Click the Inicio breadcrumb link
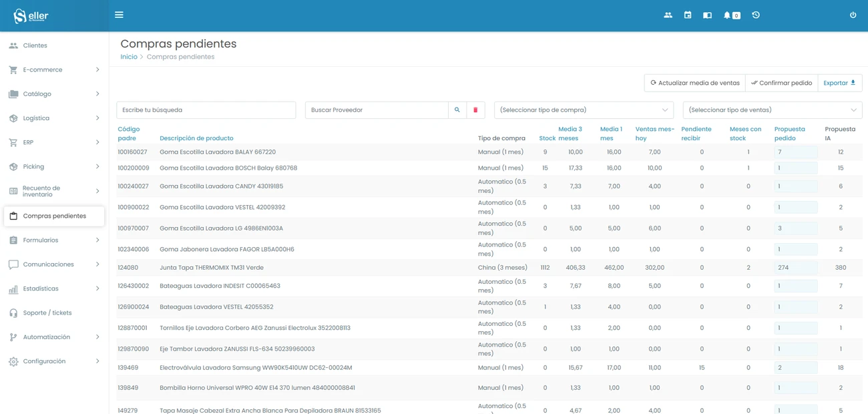 (x=129, y=57)
